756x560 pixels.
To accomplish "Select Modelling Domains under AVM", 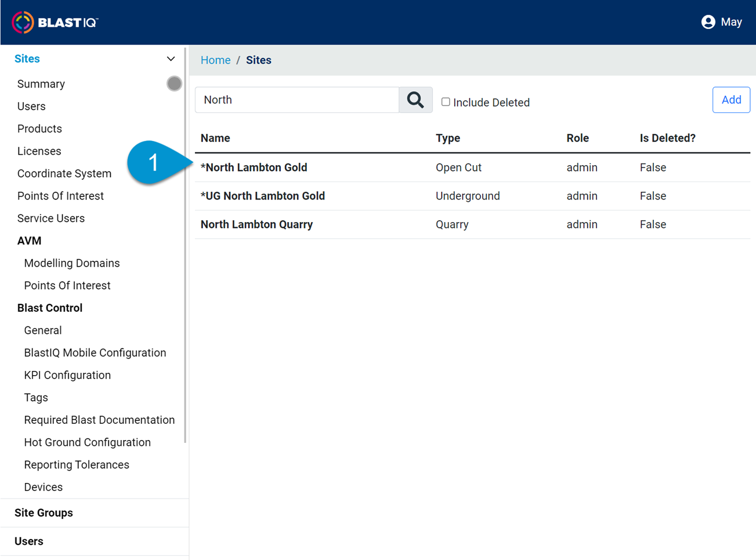I will pos(72,263).
